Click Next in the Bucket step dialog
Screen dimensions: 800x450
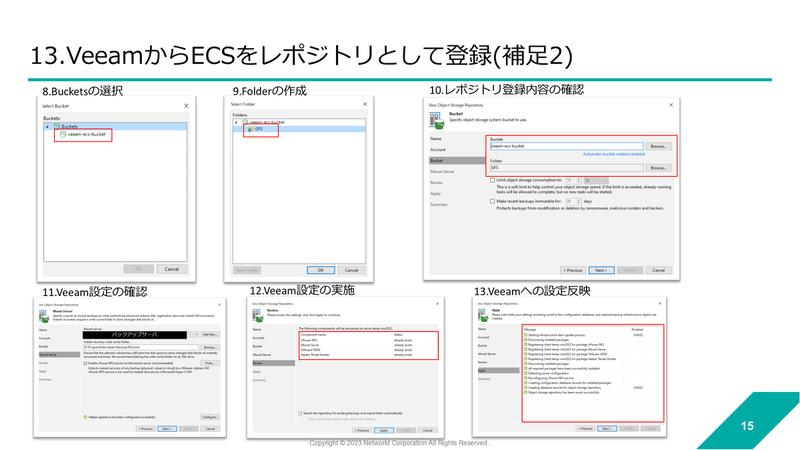601,270
